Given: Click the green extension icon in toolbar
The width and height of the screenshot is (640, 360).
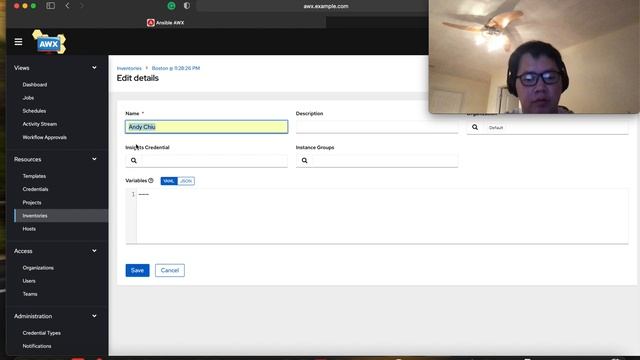Looking at the screenshot, I should pyautogui.click(x=171, y=6).
